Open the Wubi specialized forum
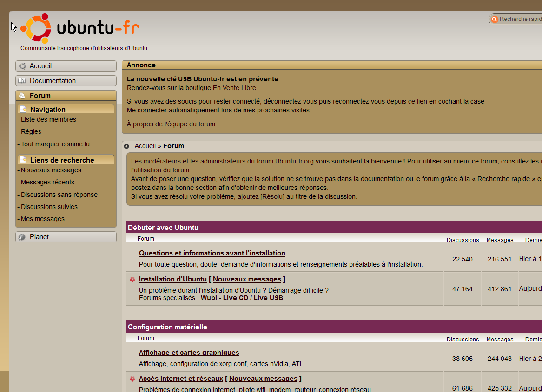 (209, 298)
